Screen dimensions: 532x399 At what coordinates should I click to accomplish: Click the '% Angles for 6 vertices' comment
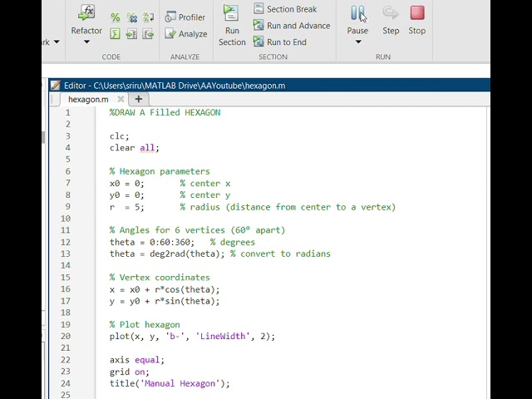coord(197,230)
